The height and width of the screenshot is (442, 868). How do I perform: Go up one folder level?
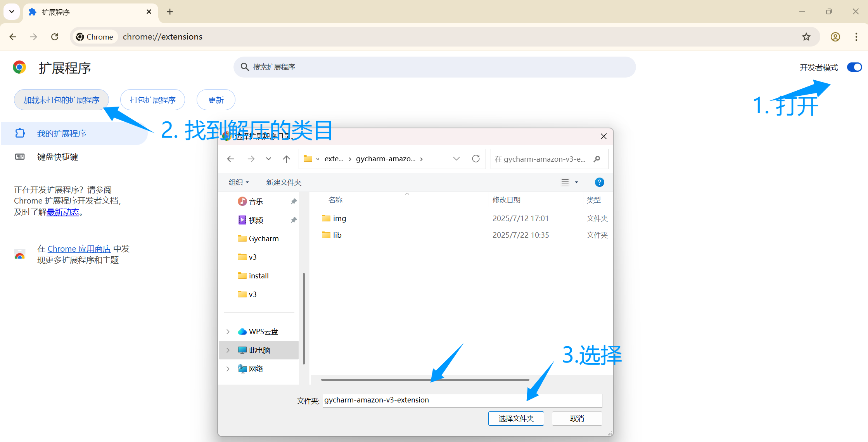[287, 159]
